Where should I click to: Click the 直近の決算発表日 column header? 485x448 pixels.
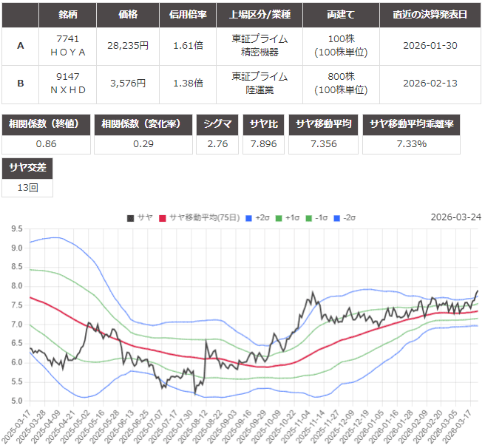click(430, 14)
